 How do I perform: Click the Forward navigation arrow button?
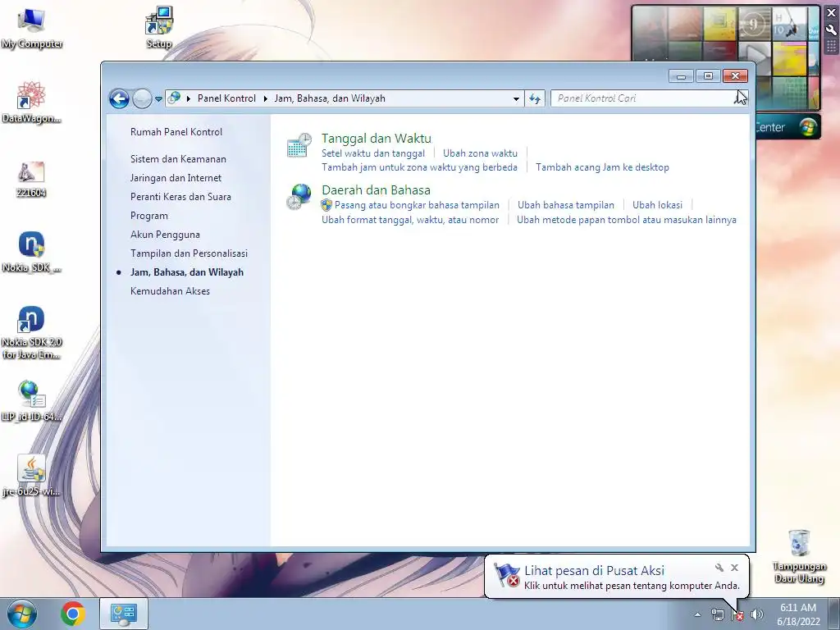pyautogui.click(x=142, y=98)
